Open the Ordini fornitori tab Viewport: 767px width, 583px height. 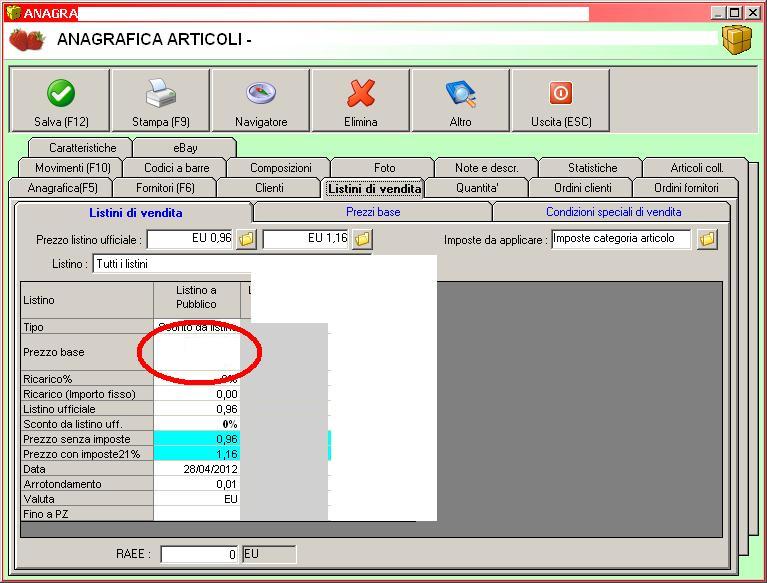[x=686, y=188]
